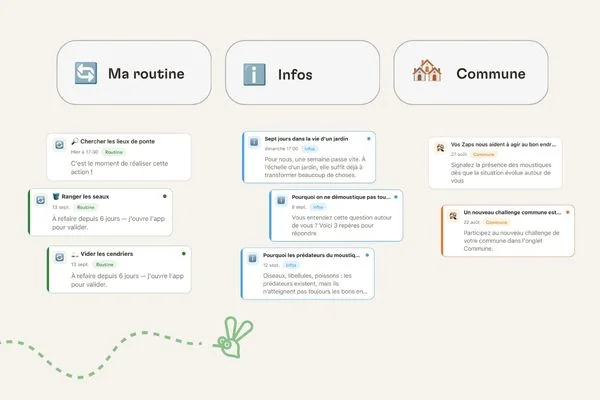Viewport: 600px width, 400px height.
Task: Click the text 'C'est le moment de réaliser cette action !'
Action: pos(119,168)
